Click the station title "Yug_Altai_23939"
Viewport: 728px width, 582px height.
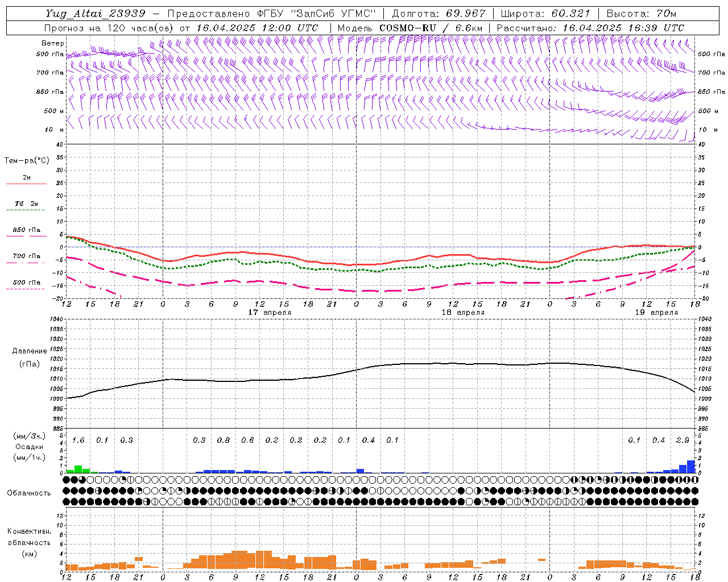(x=96, y=14)
